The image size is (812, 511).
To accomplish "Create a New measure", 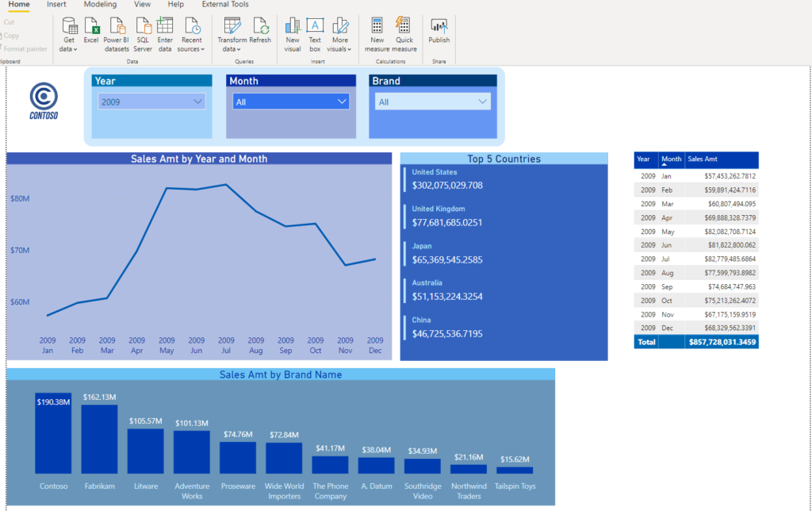I will (377, 33).
